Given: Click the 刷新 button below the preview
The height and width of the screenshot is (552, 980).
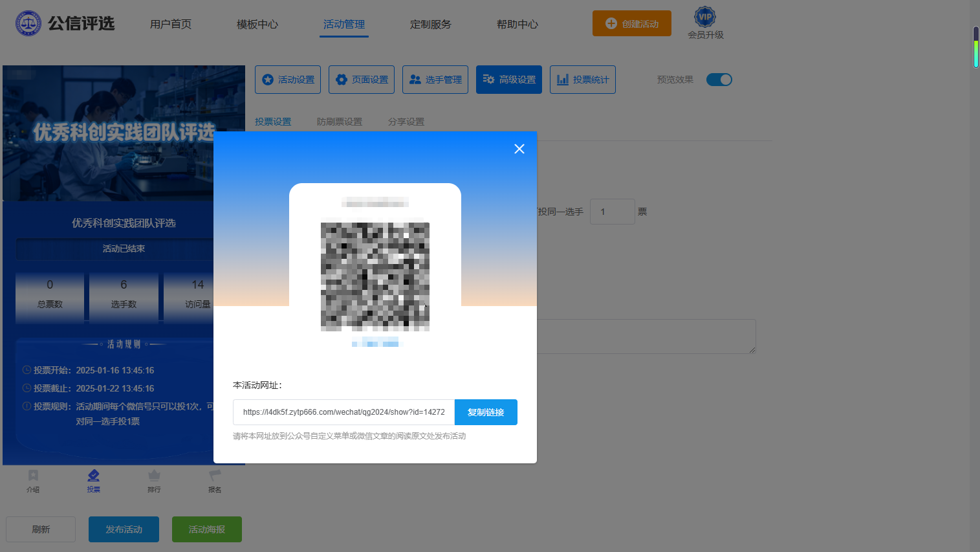Looking at the screenshot, I should coord(41,529).
